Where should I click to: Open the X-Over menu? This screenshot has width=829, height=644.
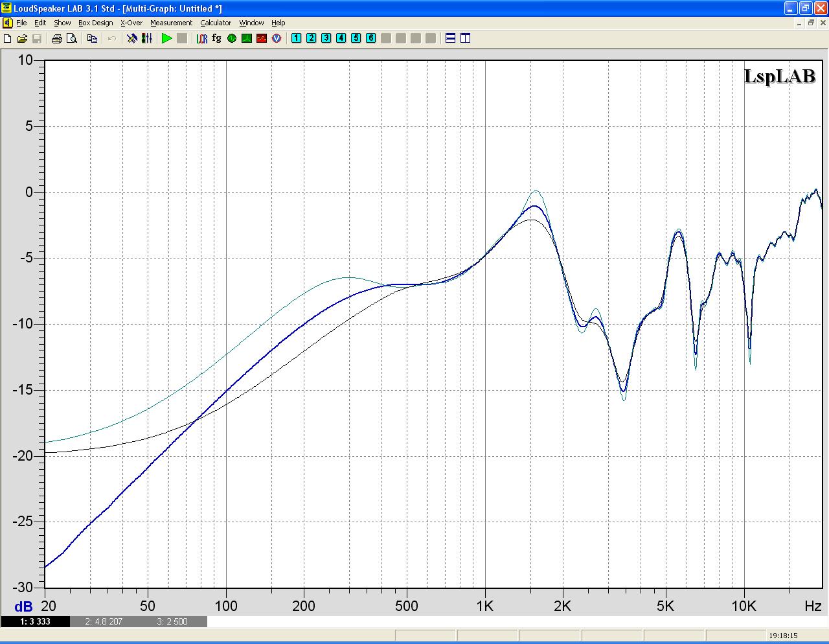pyautogui.click(x=131, y=23)
